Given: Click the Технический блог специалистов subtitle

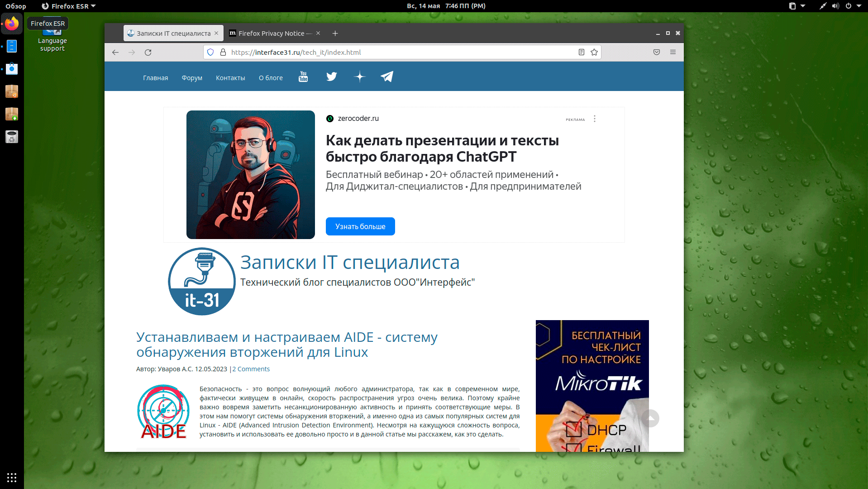Looking at the screenshot, I should click(x=358, y=282).
